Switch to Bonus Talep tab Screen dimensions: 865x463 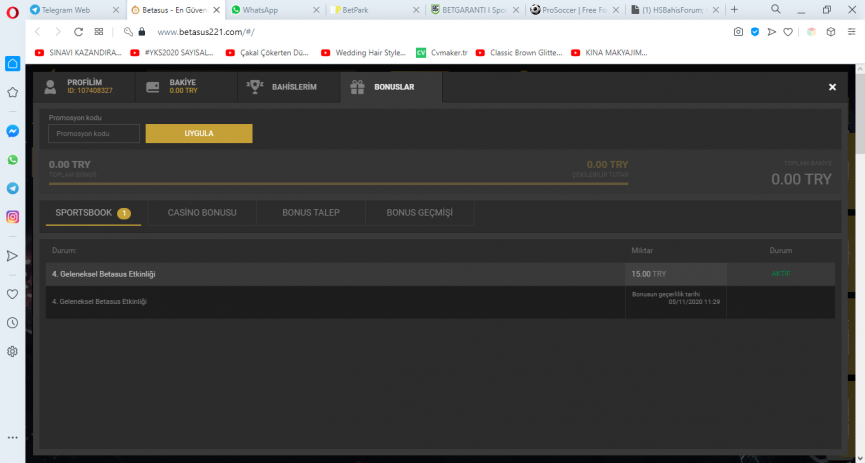click(x=311, y=212)
